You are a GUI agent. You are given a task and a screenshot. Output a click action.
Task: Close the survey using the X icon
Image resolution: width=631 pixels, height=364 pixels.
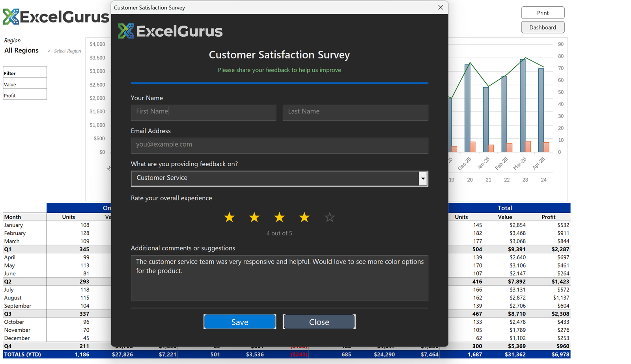[x=440, y=7]
